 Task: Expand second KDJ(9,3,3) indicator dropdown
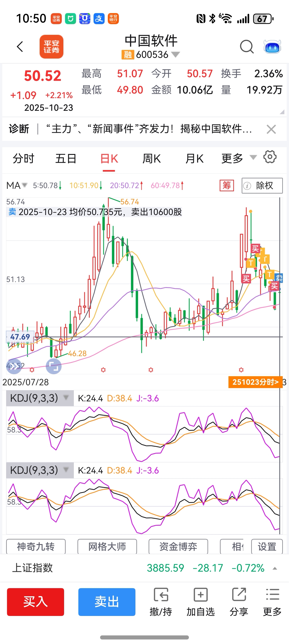click(x=40, y=470)
